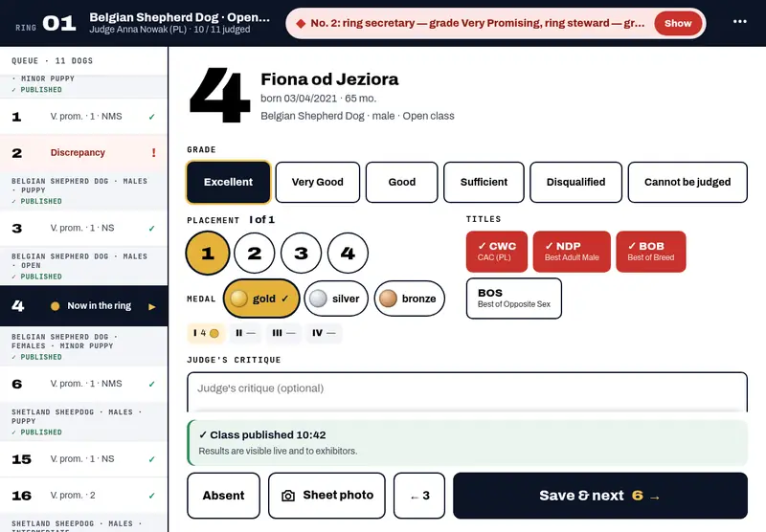
Task: Mark the dog as Absent
Action: tap(223, 496)
